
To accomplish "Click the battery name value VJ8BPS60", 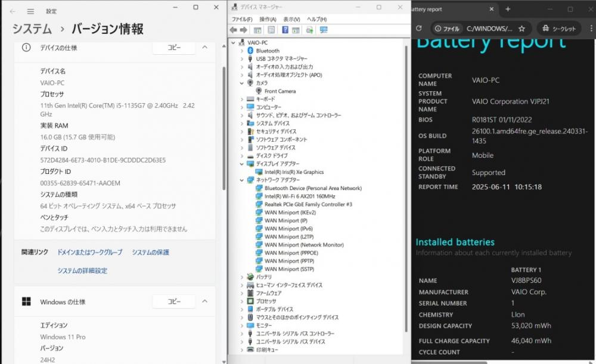I will click(526, 281).
